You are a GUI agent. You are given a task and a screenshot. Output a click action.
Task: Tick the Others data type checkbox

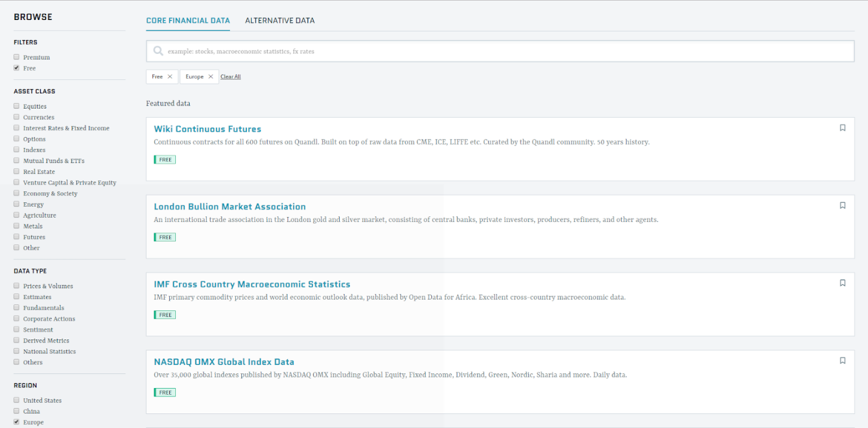17,362
